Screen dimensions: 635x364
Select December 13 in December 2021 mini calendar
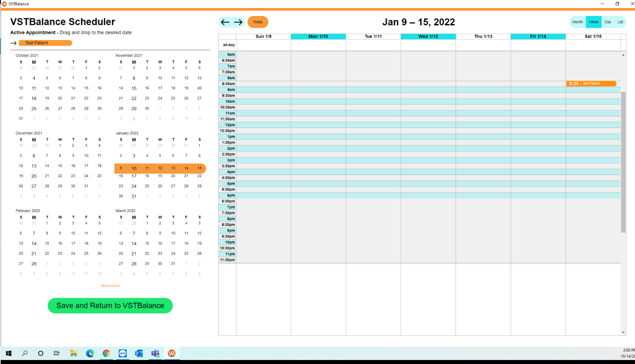pos(34,166)
